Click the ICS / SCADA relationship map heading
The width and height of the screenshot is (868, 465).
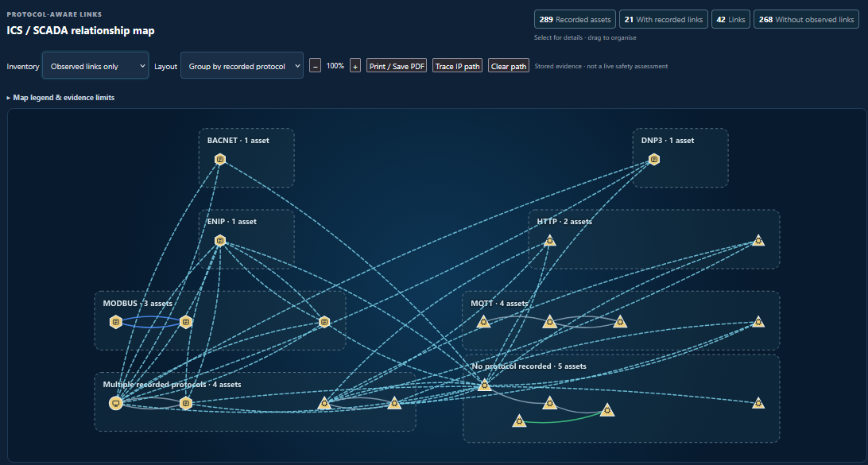tap(81, 30)
